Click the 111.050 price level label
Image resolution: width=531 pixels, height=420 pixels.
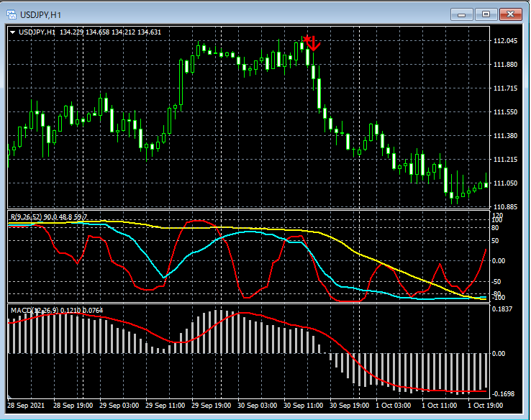click(506, 183)
